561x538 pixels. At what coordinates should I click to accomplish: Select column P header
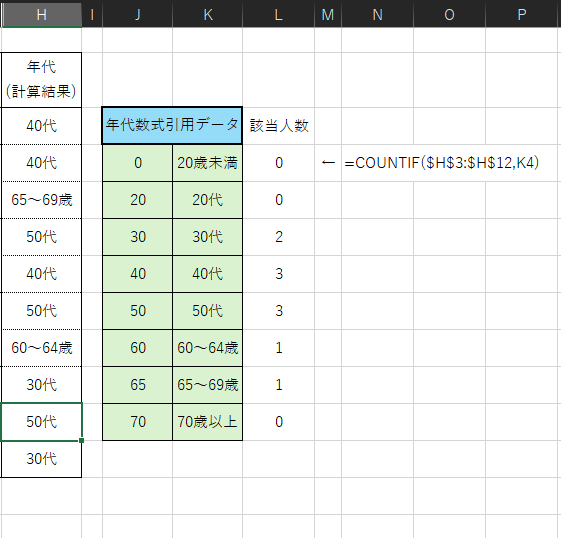pos(523,14)
